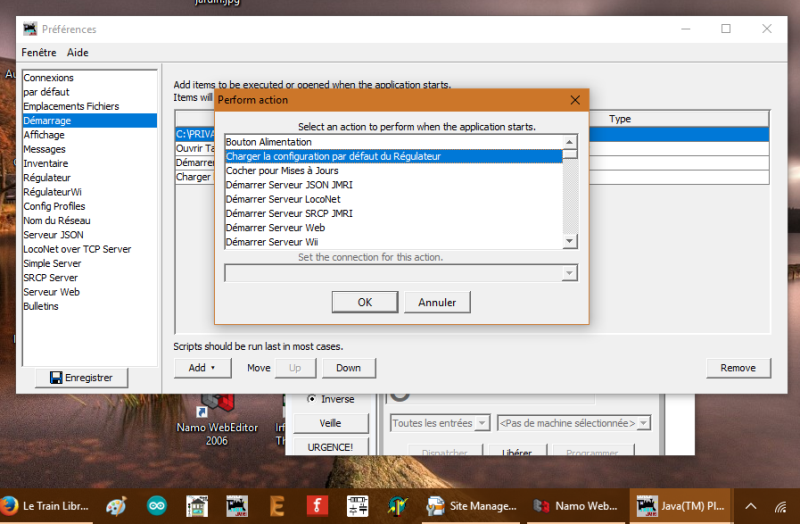Click the red FileZilla taskbar icon
This screenshot has height=524, width=800.
pos(317,505)
